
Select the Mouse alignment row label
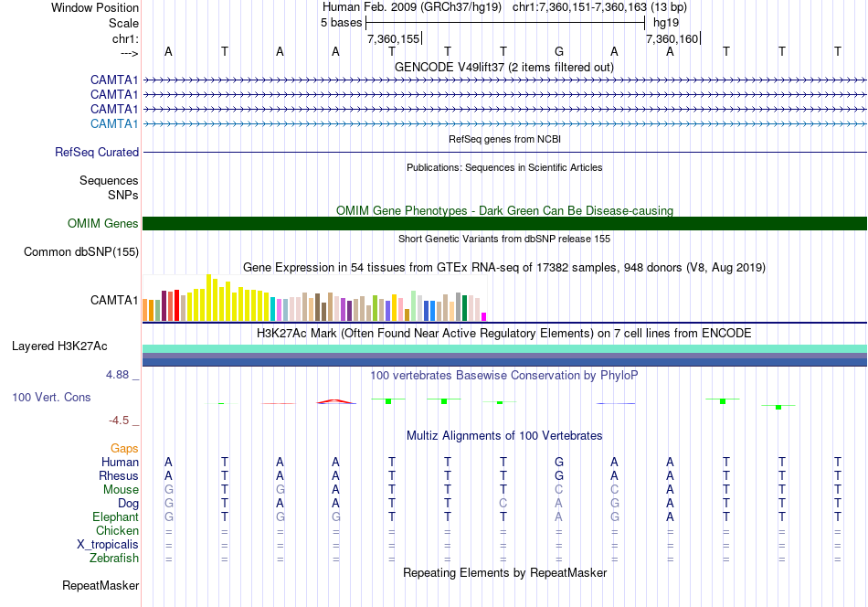(x=121, y=490)
